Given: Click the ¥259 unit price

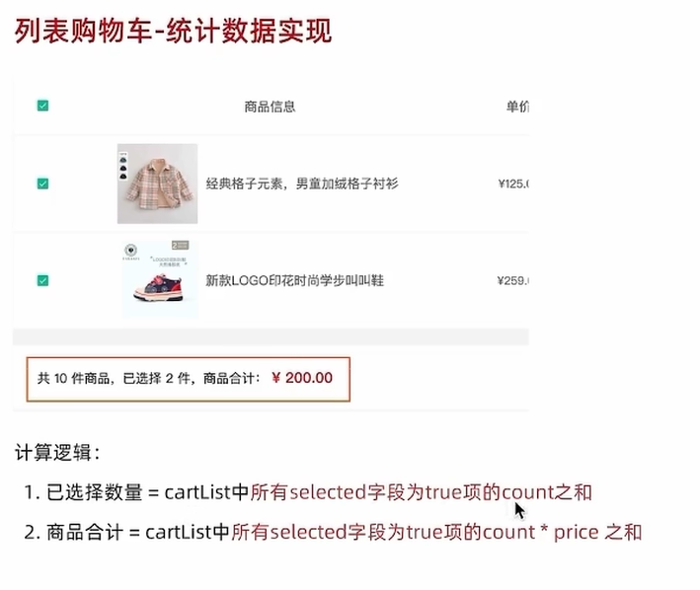Looking at the screenshot, I should [513, 280].
